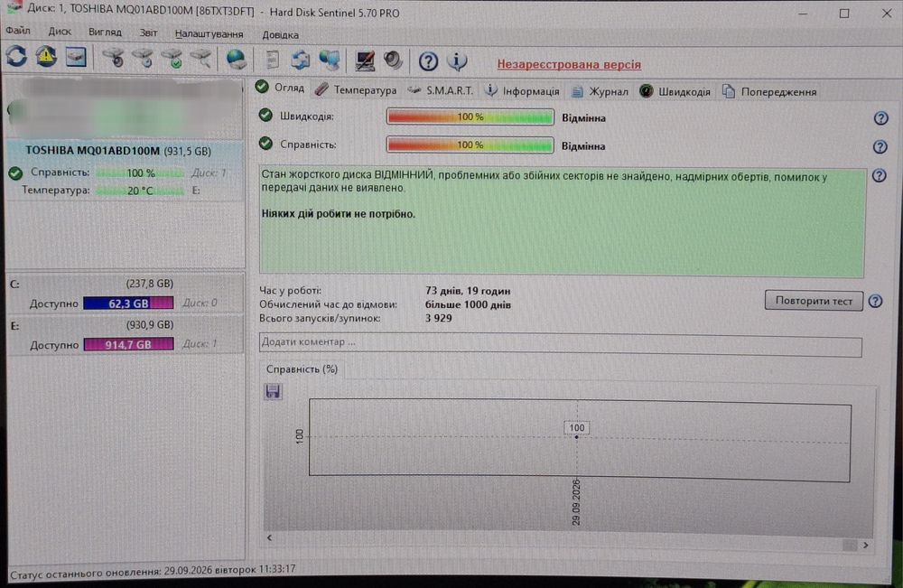
Task: Open the report document toolbar icon
Action: (x=272, y=60)
